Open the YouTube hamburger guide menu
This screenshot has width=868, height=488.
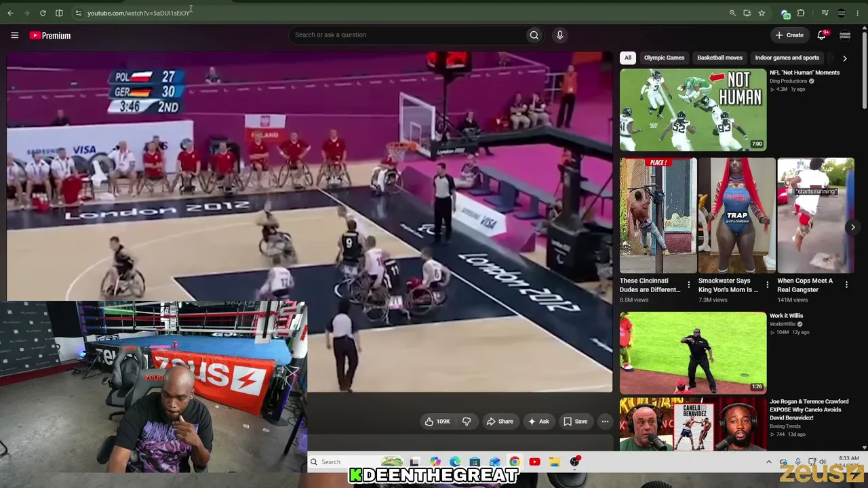[14, 35]
